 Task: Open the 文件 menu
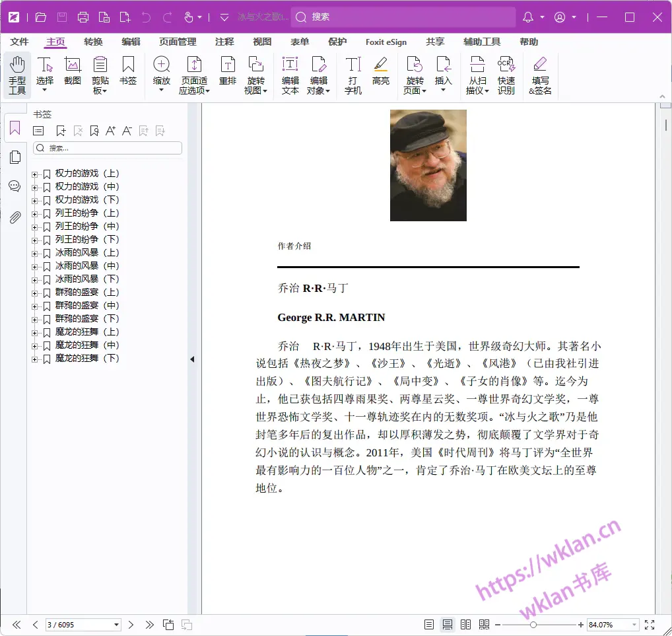(x=19, y=42)
